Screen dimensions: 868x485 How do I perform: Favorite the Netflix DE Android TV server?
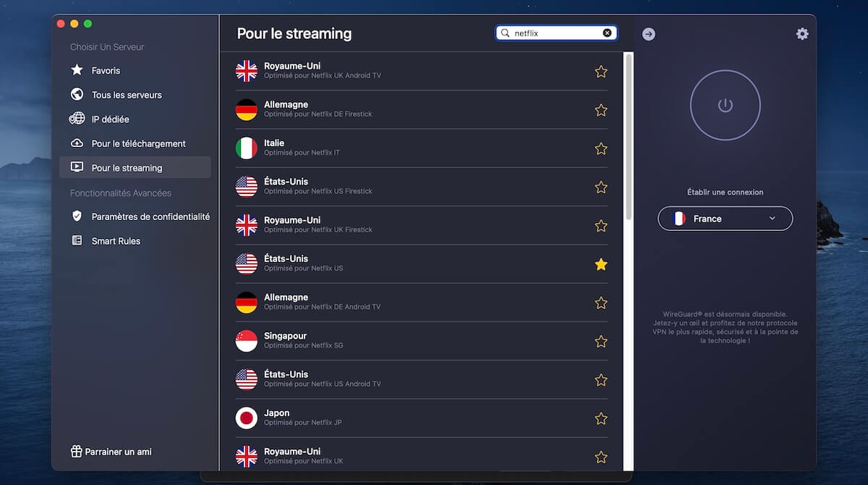pyautogui.click(x=600, y=303)
